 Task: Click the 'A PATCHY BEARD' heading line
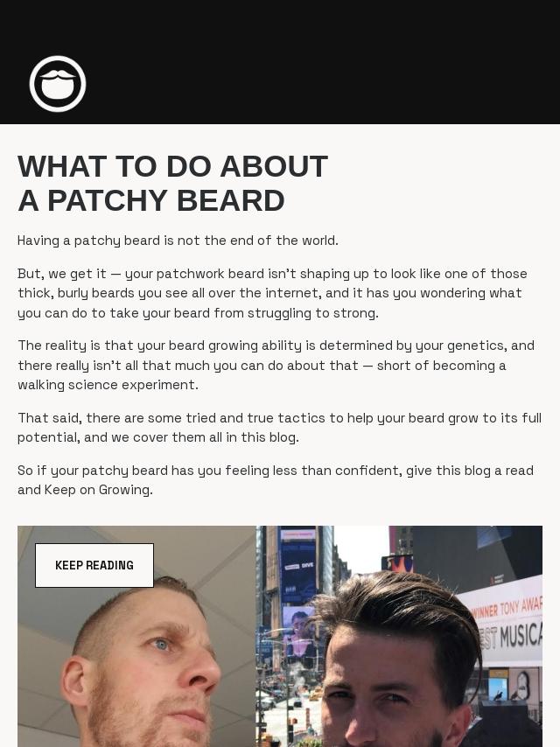[x=151, y=200]
